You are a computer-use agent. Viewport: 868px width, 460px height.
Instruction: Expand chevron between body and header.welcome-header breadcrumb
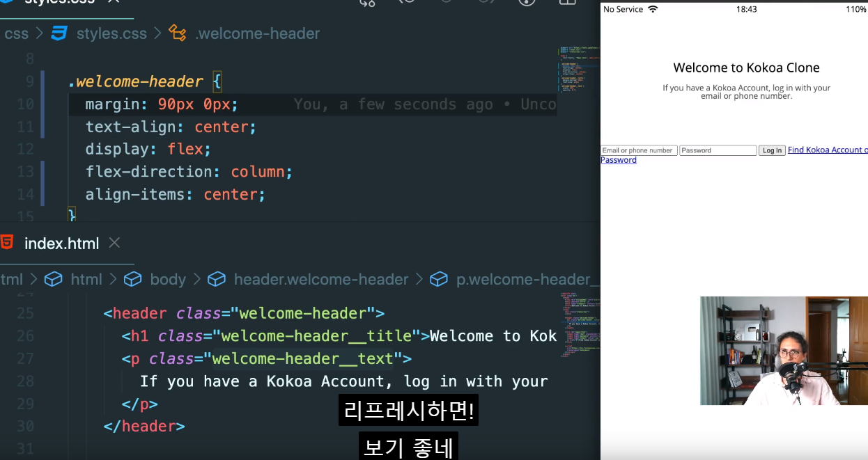pos(196,279)
